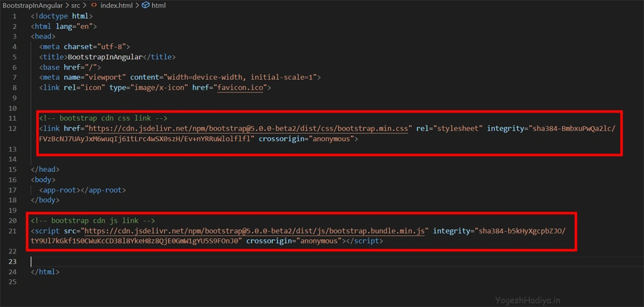
Task: Click the bootstrap cdn js link comment
Action: (93, 221)
